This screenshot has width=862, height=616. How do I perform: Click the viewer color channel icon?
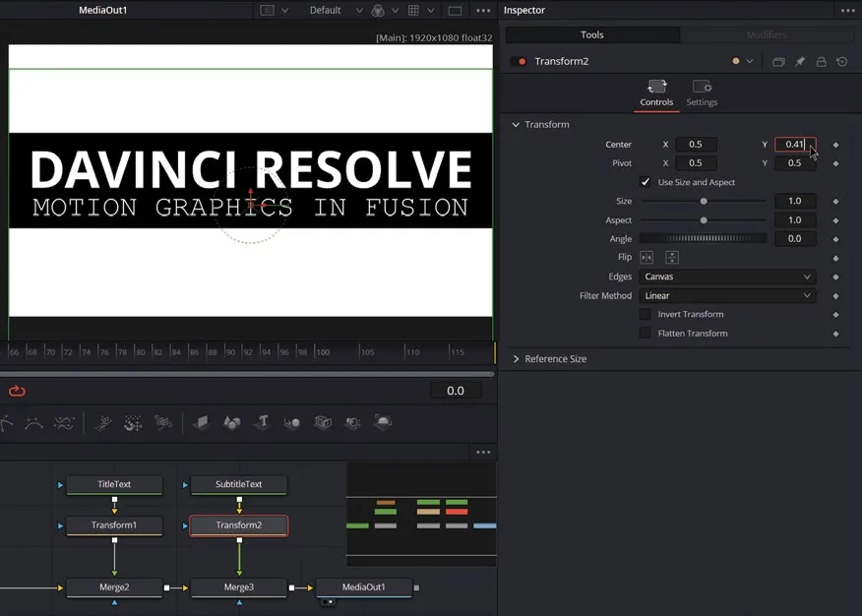378,11
